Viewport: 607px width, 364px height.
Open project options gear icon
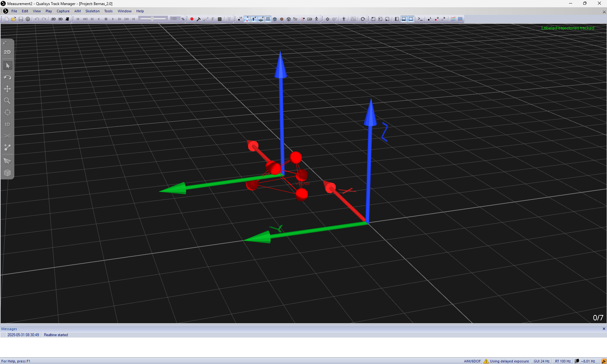coord(28,19)
